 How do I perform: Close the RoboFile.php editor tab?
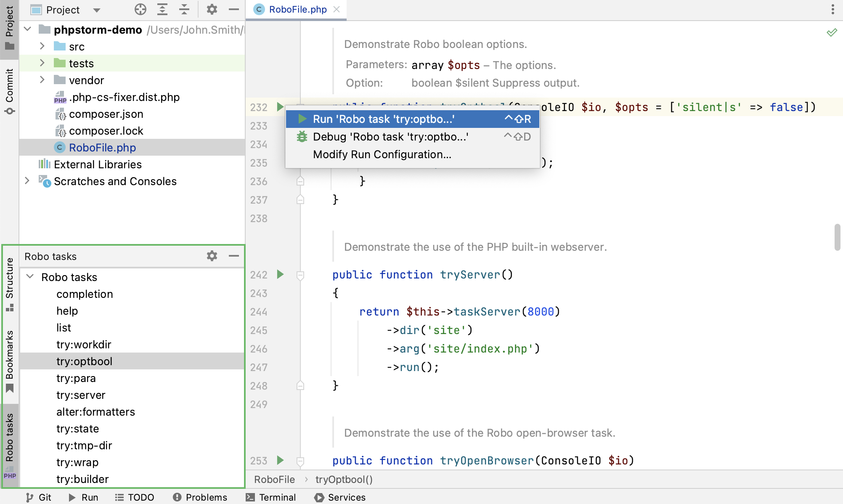tap(337, 9)
